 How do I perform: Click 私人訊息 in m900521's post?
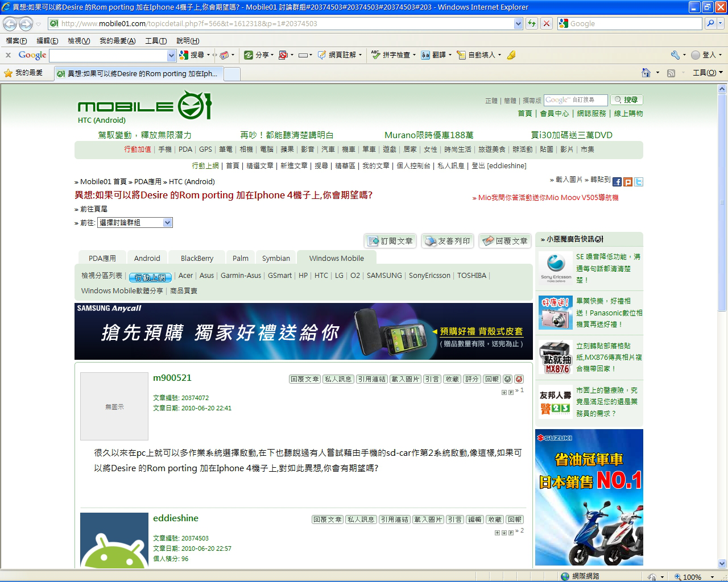tap(338, 379)
